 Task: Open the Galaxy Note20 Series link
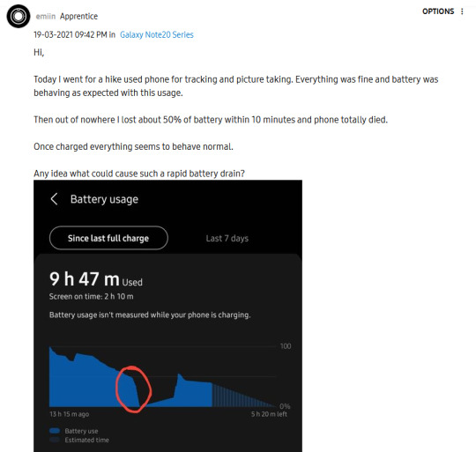[157, 34]
